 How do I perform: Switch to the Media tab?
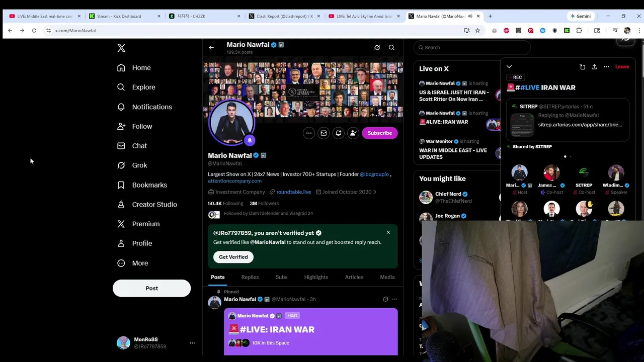[x=387, y=277]
